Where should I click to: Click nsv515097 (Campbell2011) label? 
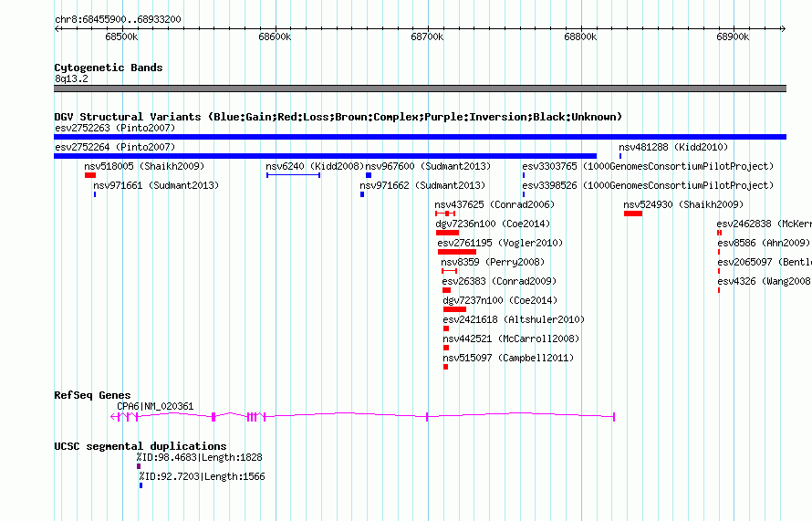508,358
